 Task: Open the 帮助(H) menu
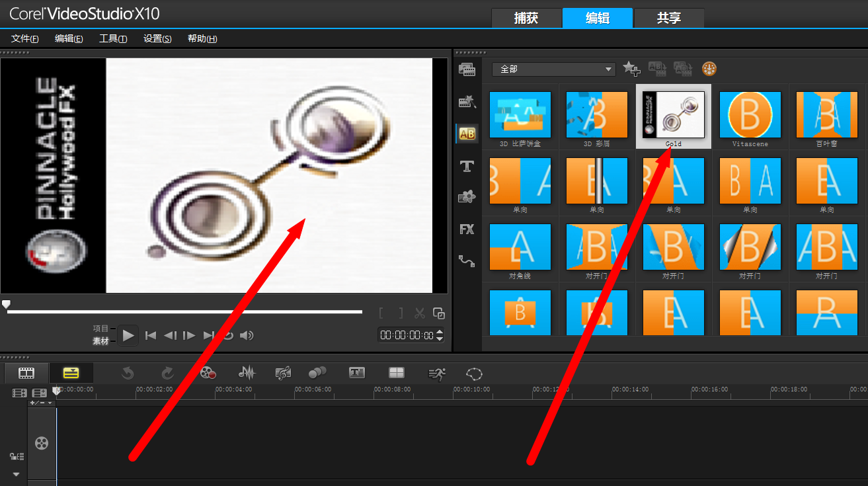coord(202,39)
